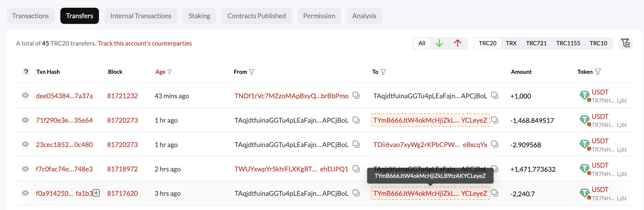Open the Transactions tab
644x210 pixels.
point(30,16)
